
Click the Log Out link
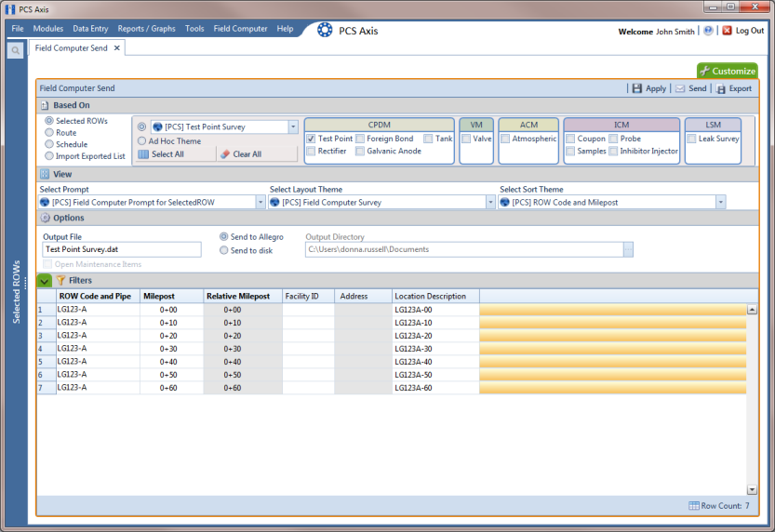click(749, 31)
